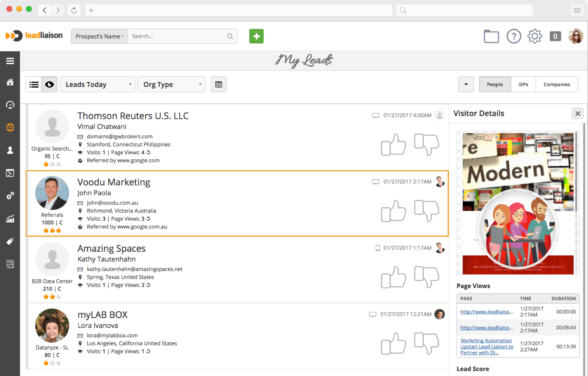Switch to list view toggle
This screenshot has width=588, height=376.
pos(34,84)
